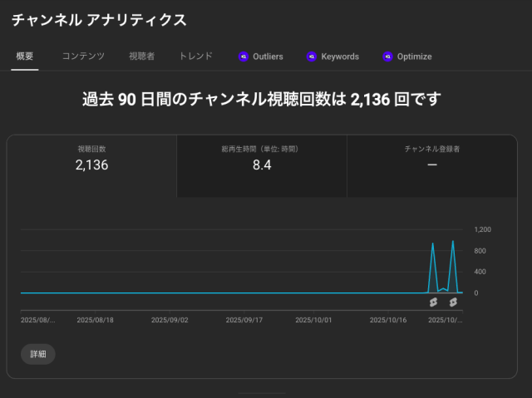Open the Keywords tab label
Viewport: 532px width, 398px height.
pos(340,57)
